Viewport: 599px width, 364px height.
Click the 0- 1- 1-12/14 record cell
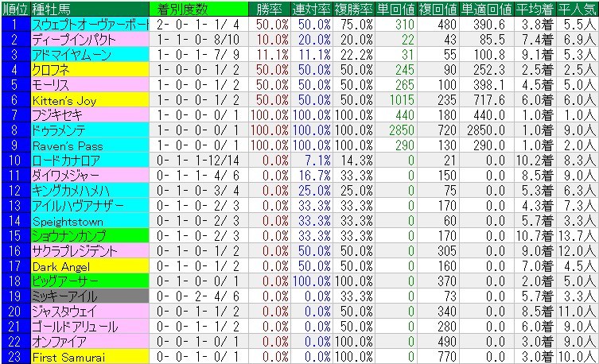[199, 161]
